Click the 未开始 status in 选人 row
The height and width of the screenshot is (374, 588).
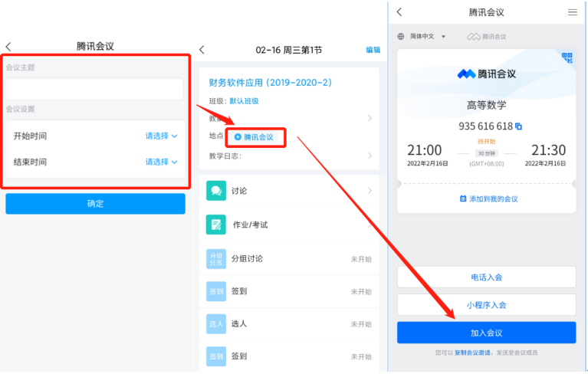tap(361, 324)
